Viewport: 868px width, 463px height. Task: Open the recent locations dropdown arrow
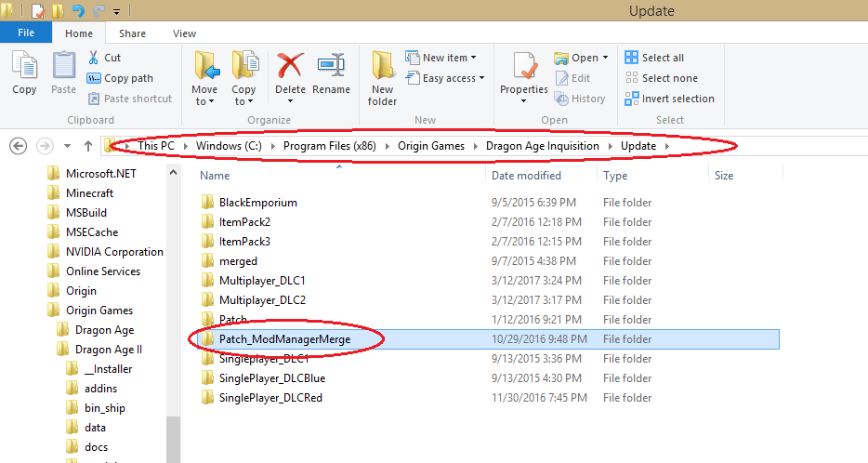click(67, 146)
